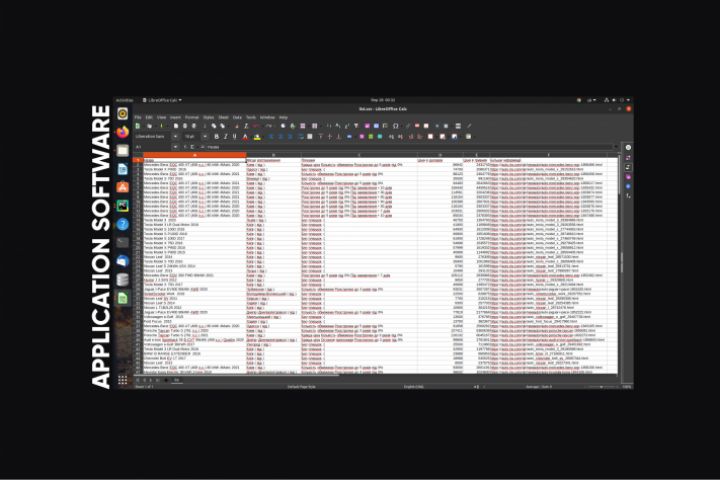Open the Tools menu
The width and height of the screenshot is (720, 480).
[x=251, y=118]
